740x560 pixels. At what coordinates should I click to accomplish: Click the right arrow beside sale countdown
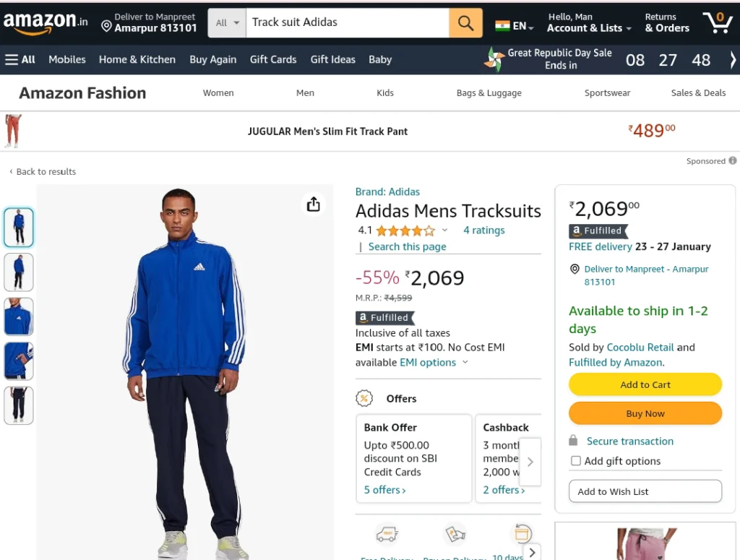pos(733,60)
